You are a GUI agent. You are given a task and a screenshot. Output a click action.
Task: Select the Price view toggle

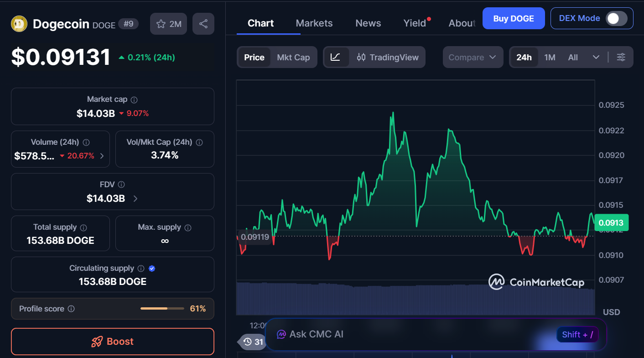pos(254,57)
